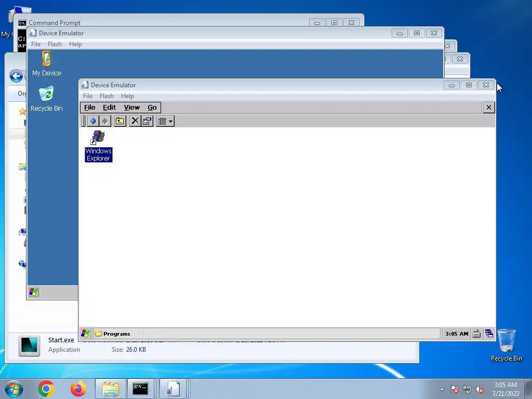Image resolution: width=532 pixels, height=399 pixels.
Task: Open the front Device Emulator Flash menu
Action: coord(107,96)
